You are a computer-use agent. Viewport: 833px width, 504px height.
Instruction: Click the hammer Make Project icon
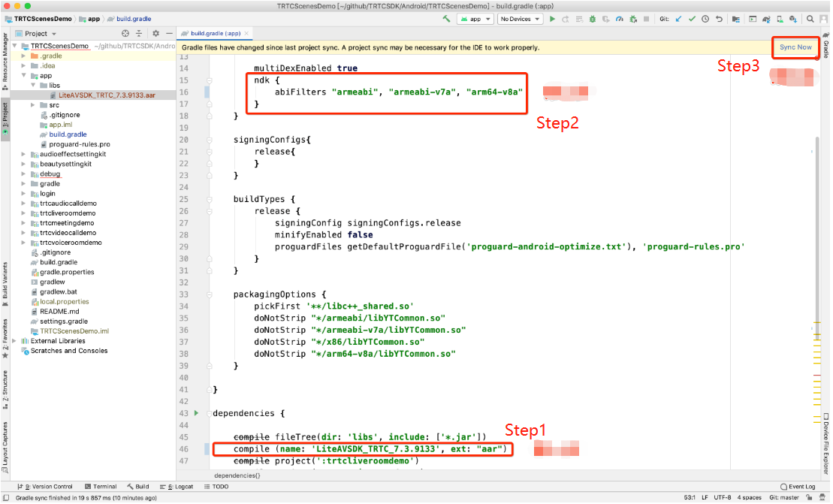[x=447, y=19]
